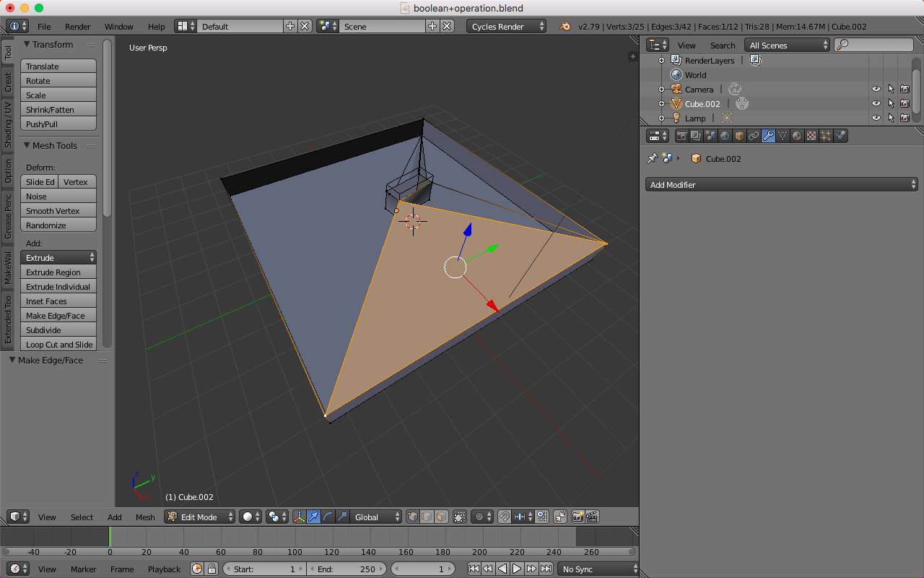Click the Rotate manipulator arc icon

(328, 517)
